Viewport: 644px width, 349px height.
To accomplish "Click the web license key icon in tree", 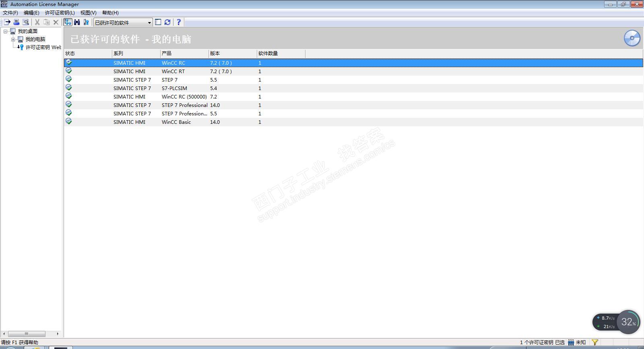I will (x=20, y=47).
